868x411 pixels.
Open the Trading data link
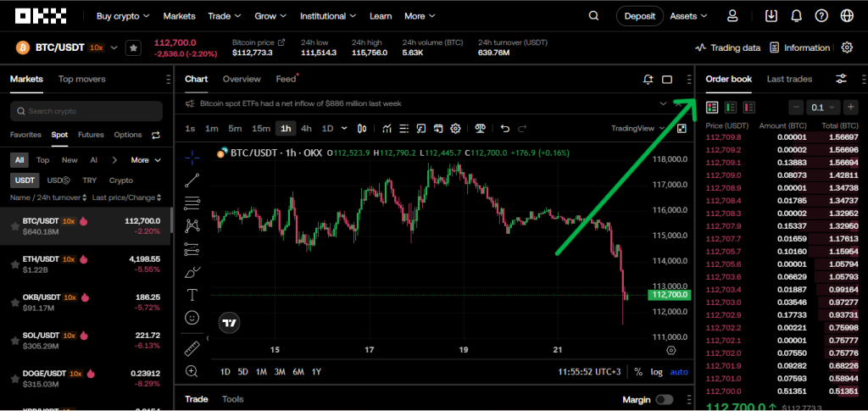pyautogui.click(x=727, y=48)
